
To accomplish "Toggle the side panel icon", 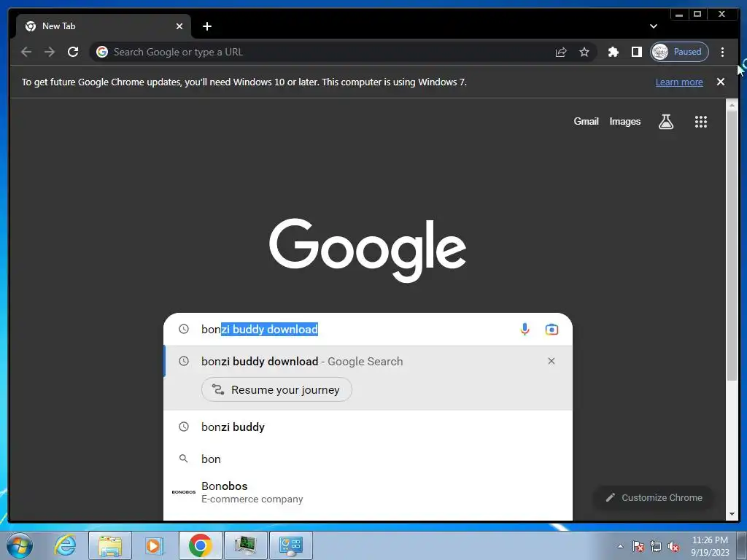I will click(636, 52).
